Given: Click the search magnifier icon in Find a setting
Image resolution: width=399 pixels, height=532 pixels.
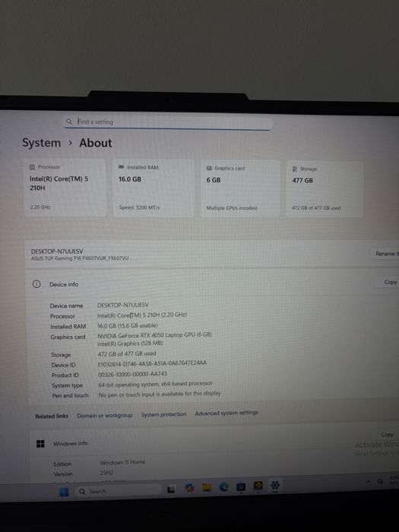Looking at the screenshot, I should [69, 122].
